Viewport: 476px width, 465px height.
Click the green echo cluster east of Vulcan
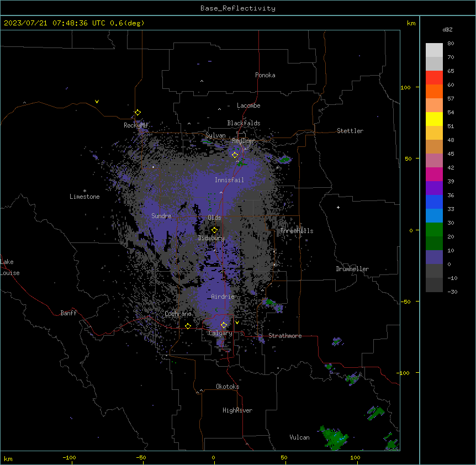tap(335, 438)
